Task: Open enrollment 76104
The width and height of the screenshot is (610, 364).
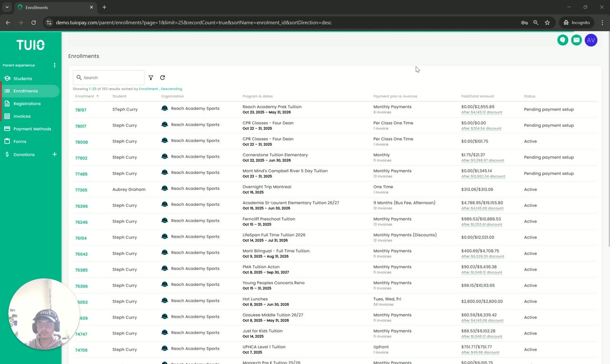Action: pyautogui.click(x=81, y=238)
